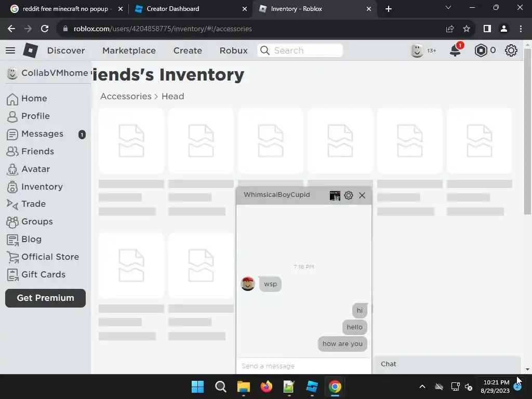Close the Creator Dashboard tab
The image size is (532, 399).
[245, 9]
